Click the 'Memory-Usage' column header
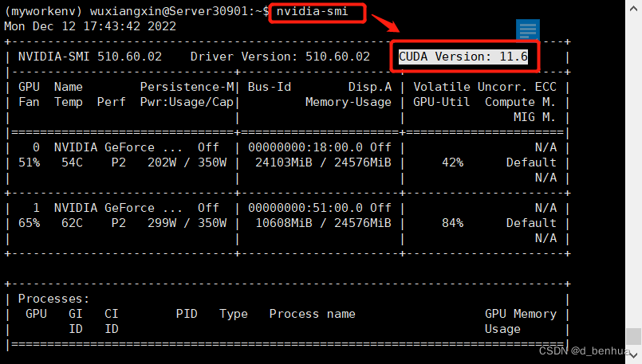Image resolution: width=642 pixels, height=364 pixels. (x=349, y=102)
